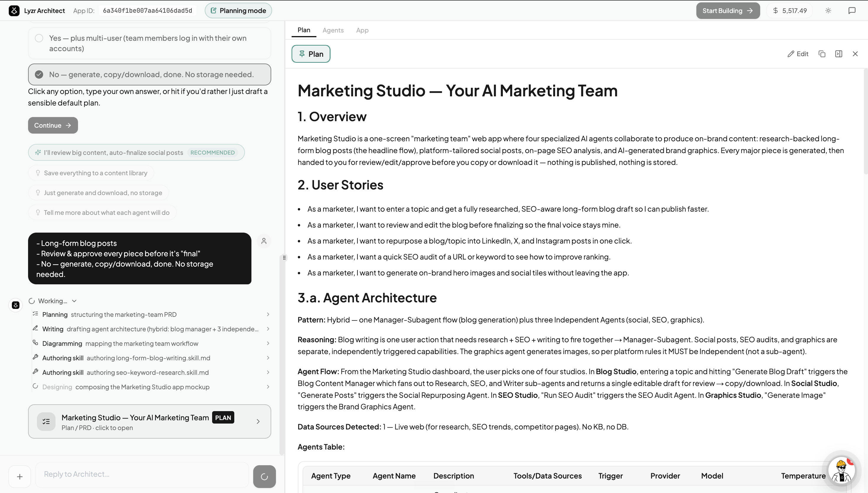Click the Writing step pencil icon
The height and width of the screenshot is (493, 868).
pos(35,328)
